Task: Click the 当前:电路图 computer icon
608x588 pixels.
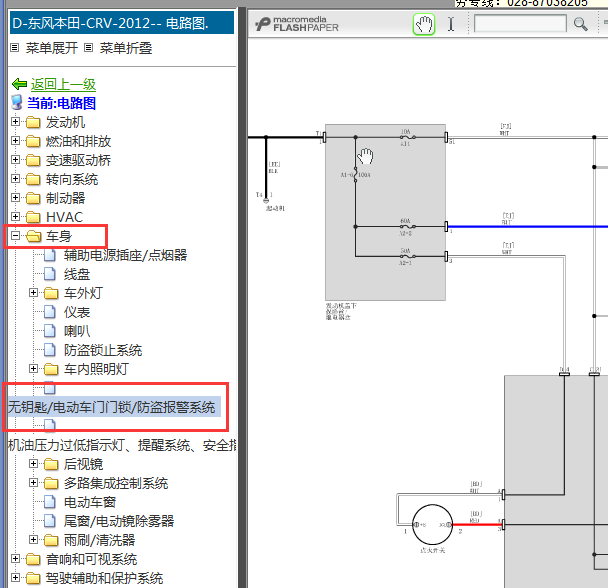Action: tap(17, 103)
